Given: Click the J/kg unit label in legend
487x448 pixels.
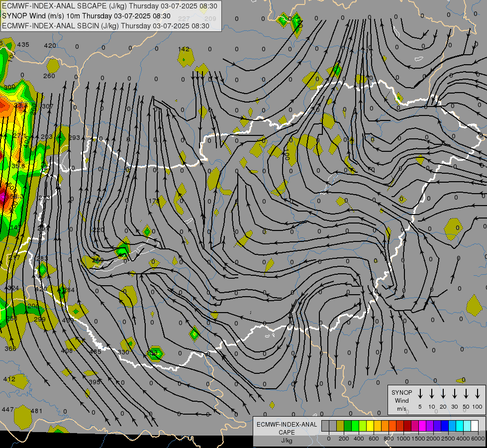Looking at the screenshot, I should click(287, 441).
